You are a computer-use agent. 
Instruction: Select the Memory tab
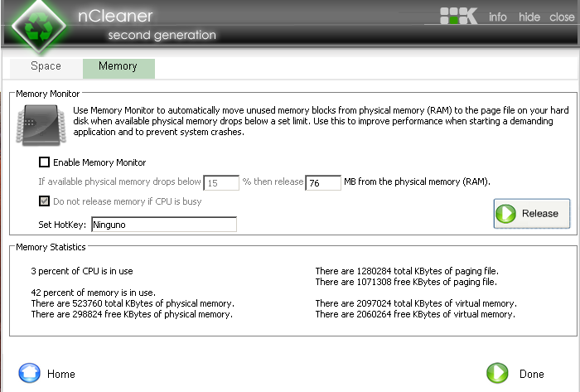118,68
